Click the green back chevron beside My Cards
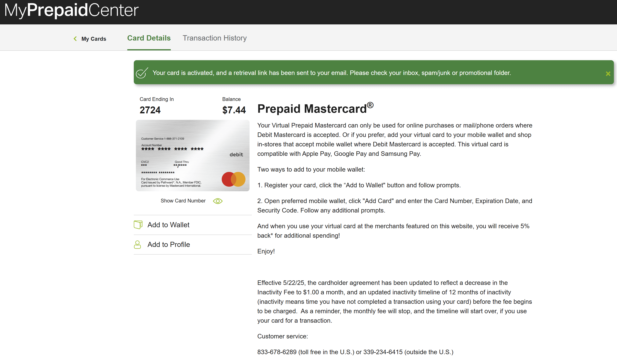The image size is (617, 364). click(x=75, y=39)
